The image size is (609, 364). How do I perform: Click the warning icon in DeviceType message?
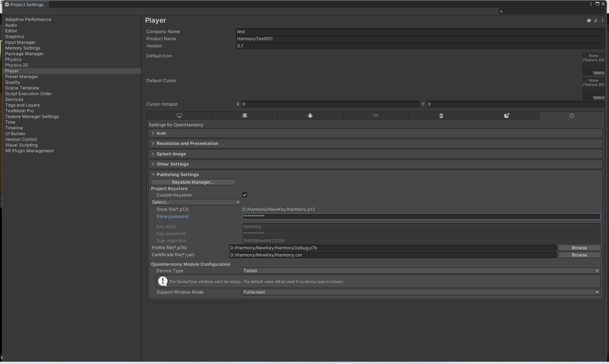click(163, 281)
